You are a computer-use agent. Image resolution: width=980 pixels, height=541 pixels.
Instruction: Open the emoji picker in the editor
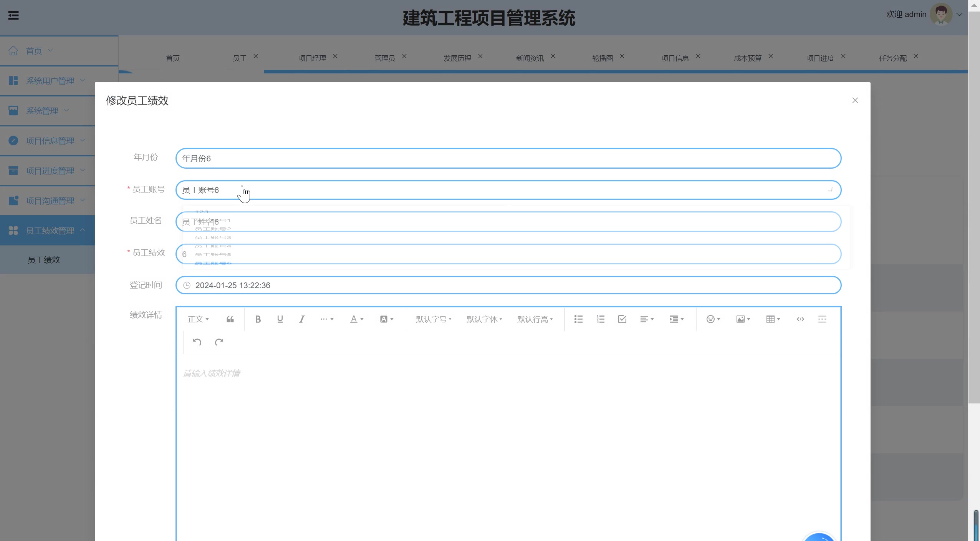[x=711, y=319]
